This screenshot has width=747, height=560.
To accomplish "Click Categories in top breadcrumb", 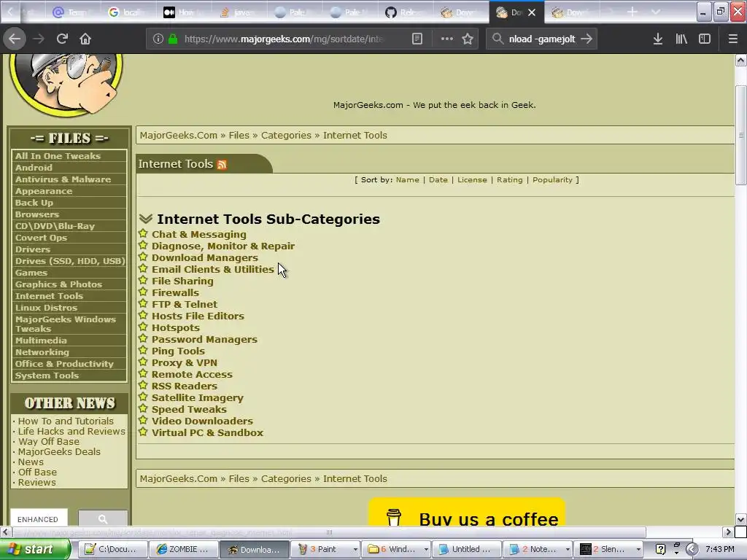I will 286,135.
